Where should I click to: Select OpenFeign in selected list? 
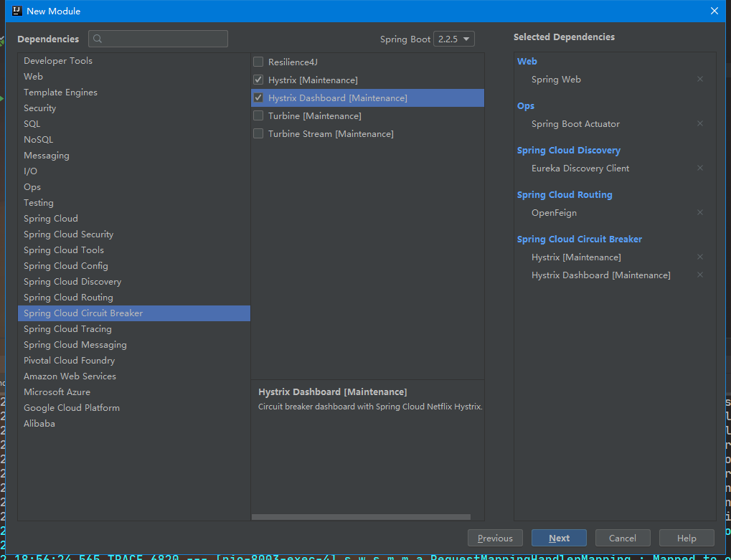(554, 213)
